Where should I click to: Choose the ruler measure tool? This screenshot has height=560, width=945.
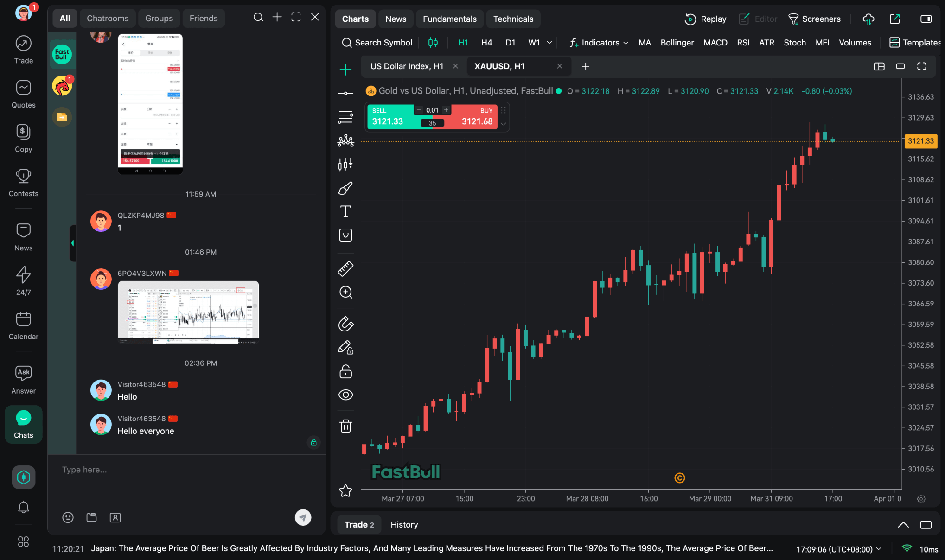pyautogui.click(x=345, y=268)
